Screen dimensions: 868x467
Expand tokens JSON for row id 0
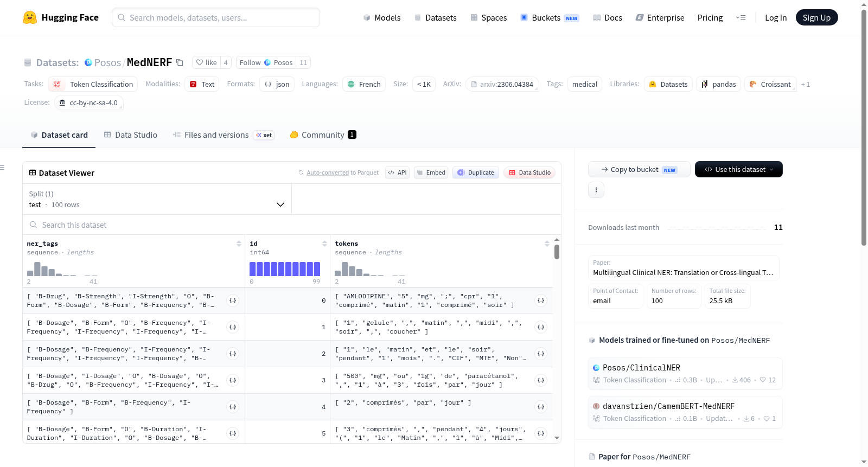(541, 300)
